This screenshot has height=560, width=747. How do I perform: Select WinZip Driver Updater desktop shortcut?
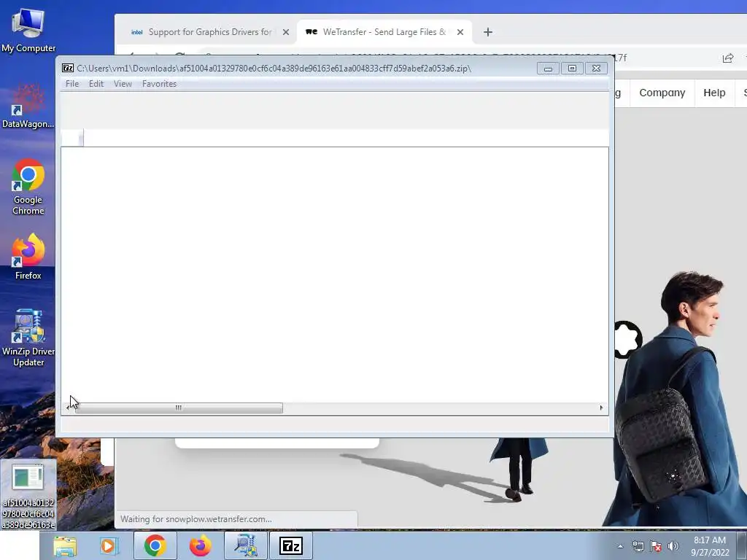[x=28, y=338]
